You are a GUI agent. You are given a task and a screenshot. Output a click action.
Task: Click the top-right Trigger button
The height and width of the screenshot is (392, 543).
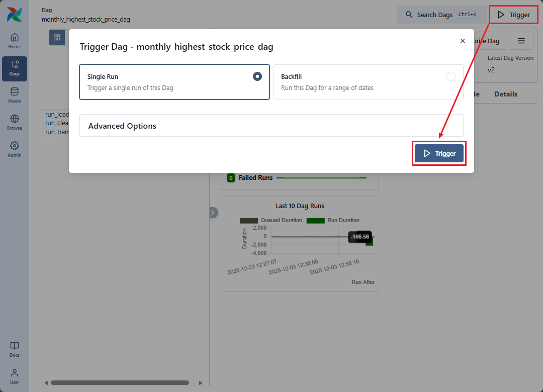tap(513, 15)
